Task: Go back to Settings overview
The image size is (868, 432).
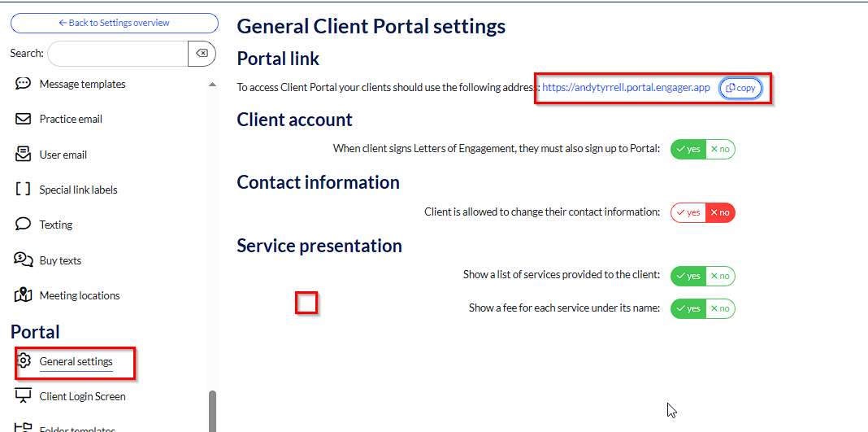Action: [114, 23]
